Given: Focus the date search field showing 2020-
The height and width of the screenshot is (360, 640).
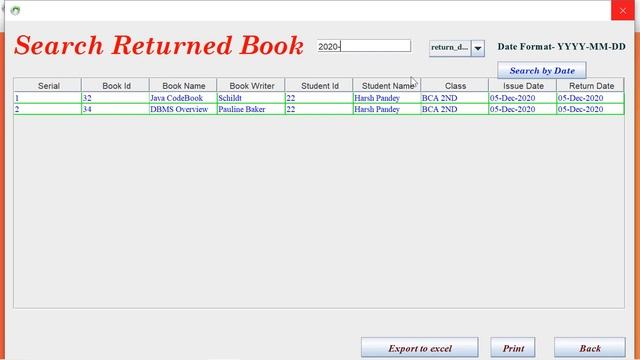Looking at the screenshot, I should [x=364, y=46].
